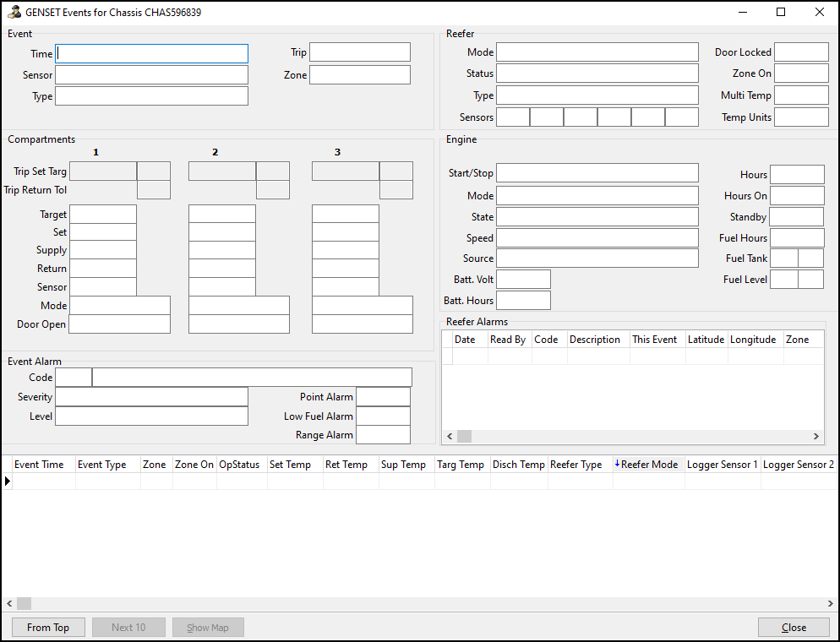Click the sort arrow on the Reefer Mode column
Image resolution: width=840 pixels, height=642 pixels.
pyautogui.click(x=619, y=465)
